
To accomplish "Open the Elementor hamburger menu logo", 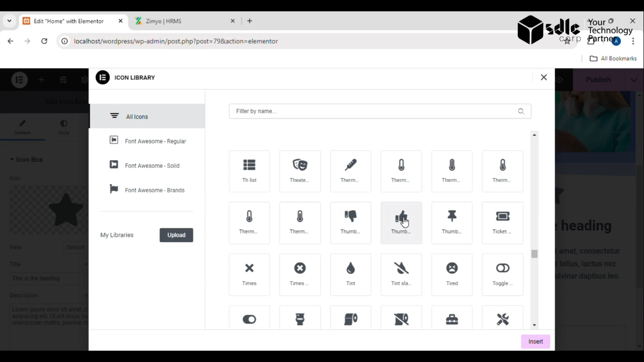I will tap(20, 80).
